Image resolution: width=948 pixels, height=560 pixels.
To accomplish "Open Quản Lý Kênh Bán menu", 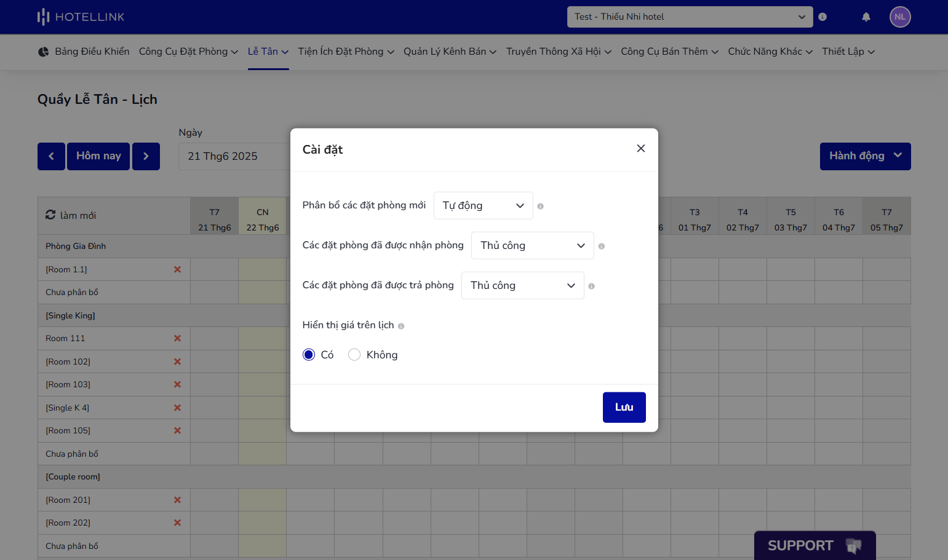I will point(450,52).
